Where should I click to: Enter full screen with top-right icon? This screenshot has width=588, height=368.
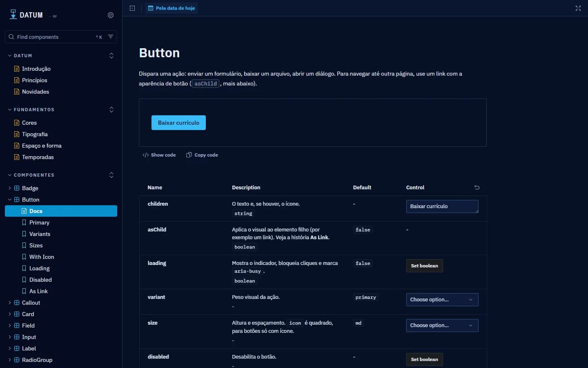(578, 8)
